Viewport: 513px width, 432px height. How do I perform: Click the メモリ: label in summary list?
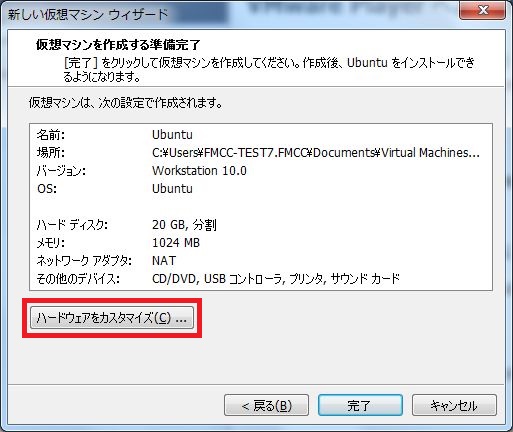pyautogui.click(x=51, y=243)
